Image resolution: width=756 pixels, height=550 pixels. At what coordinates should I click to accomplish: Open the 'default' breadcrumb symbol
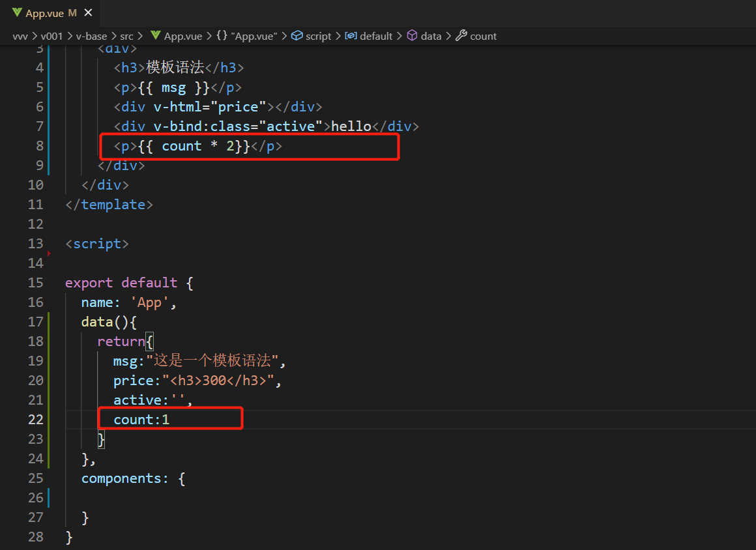click(376, 36)
